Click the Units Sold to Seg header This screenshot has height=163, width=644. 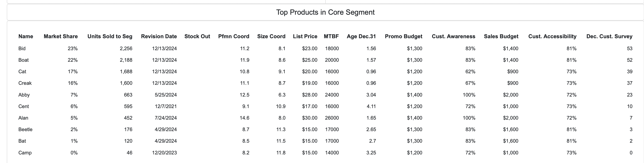pos(110,36)
